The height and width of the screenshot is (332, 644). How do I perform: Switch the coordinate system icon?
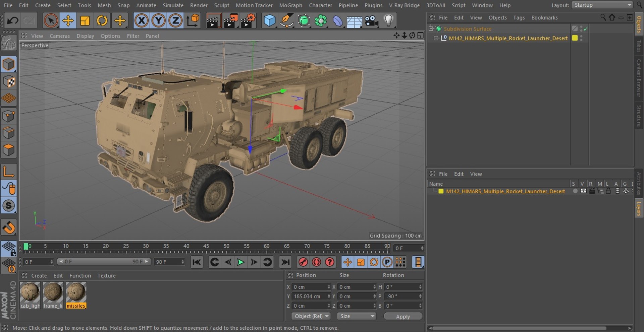193,21
